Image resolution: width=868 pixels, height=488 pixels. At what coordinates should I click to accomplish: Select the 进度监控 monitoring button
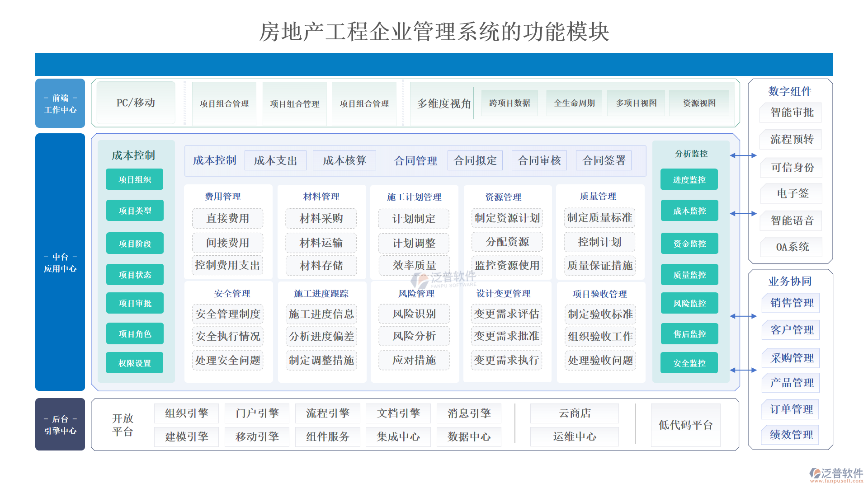689,179
